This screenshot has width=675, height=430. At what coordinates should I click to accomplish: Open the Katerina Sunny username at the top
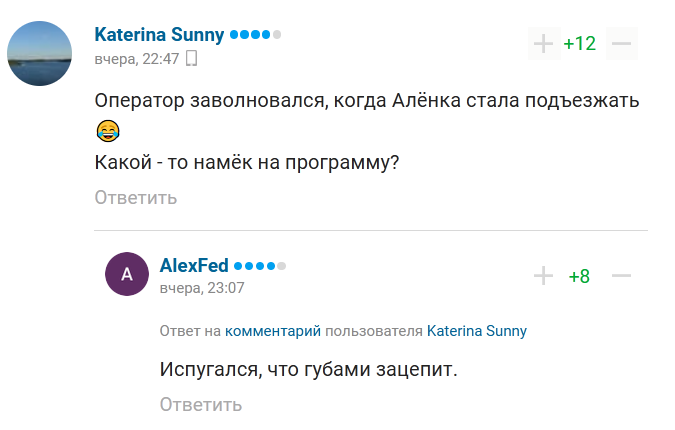[x=159, y=35]
